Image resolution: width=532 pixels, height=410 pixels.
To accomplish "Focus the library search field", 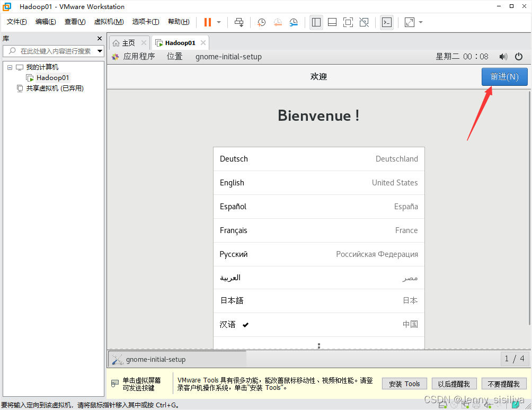I will [52, 51].
